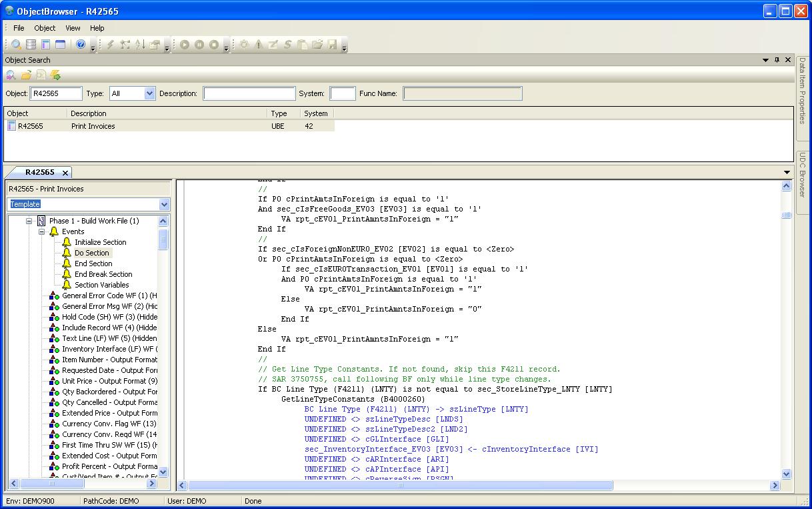The width and height of the screenshot is (812, 509).
Task: Click the folder icon in Object Search toolbar
Action: coord(26,75)
